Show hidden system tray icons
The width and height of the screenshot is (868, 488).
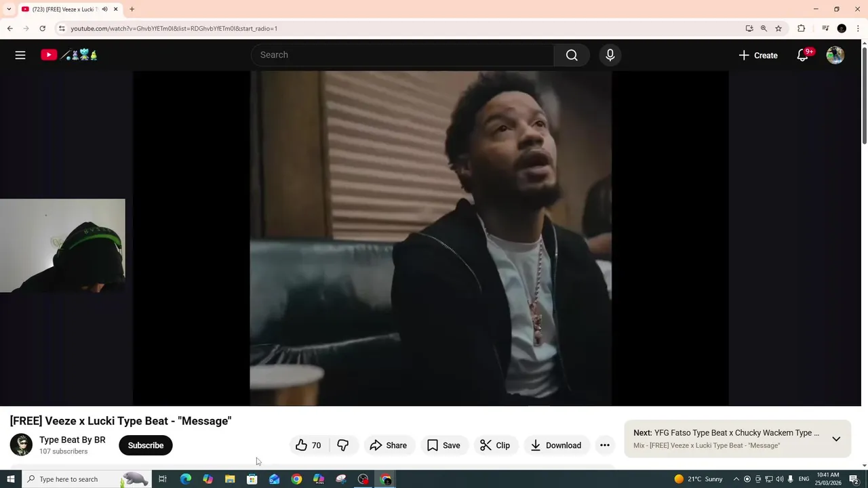click(736, 479)
